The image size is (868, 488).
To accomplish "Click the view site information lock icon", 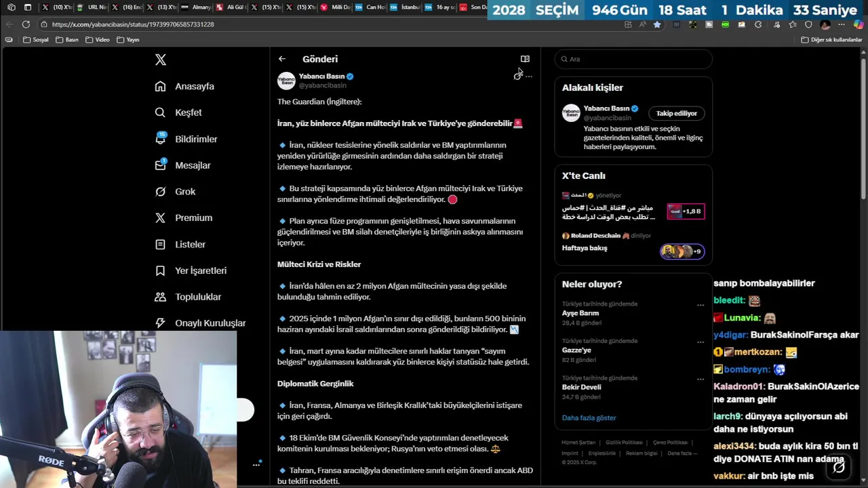I will (x=43, y=24).
